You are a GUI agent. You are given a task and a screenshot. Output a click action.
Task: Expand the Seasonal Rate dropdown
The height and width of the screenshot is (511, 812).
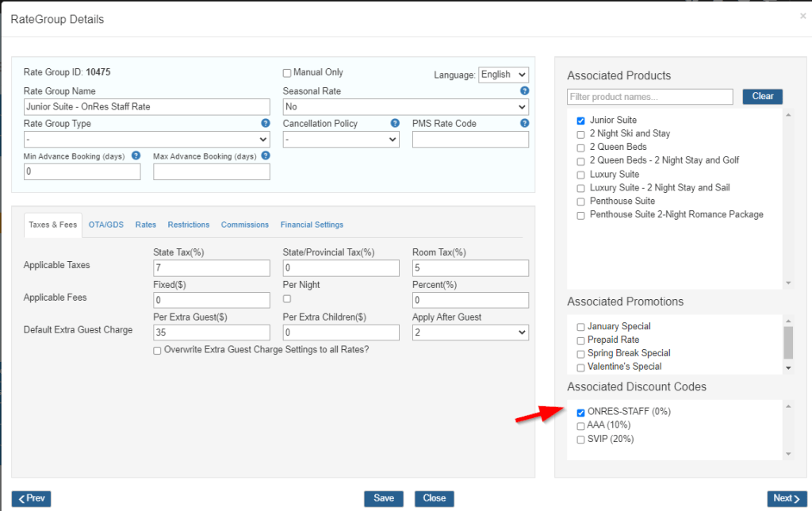pyautogui.click(x=405, y=107)
